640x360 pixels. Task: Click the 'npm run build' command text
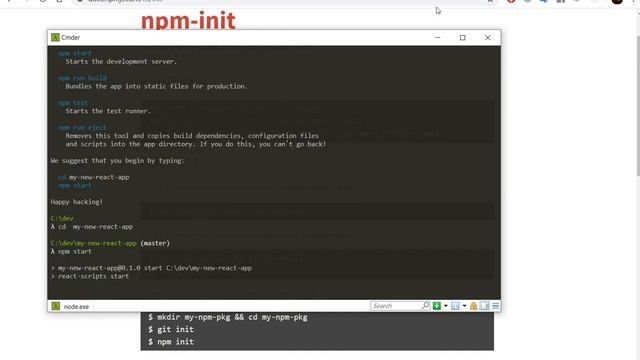point(82,78)
